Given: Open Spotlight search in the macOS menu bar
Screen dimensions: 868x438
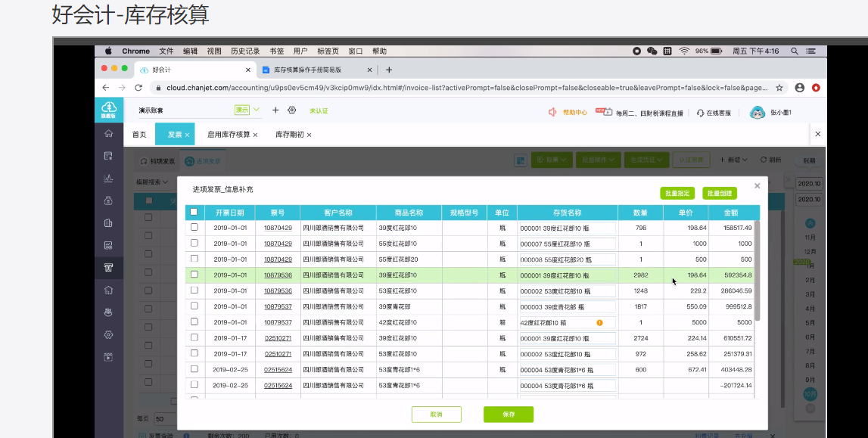Looking at the screenshot, I should point(795,51).
